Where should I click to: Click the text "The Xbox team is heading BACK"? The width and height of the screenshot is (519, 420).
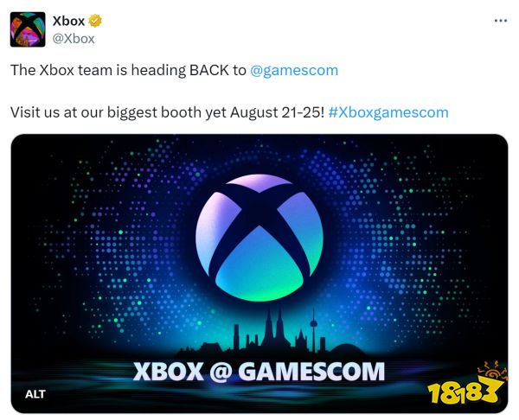tap(120, 70)
